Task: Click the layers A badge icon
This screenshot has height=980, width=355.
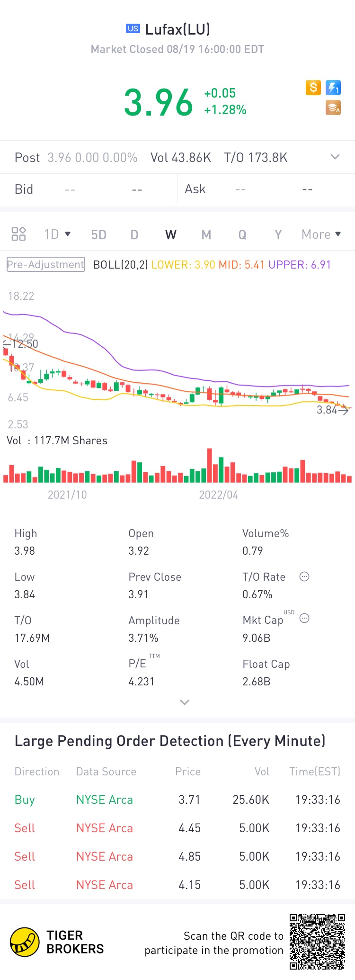Action: (x=333, y=108)
